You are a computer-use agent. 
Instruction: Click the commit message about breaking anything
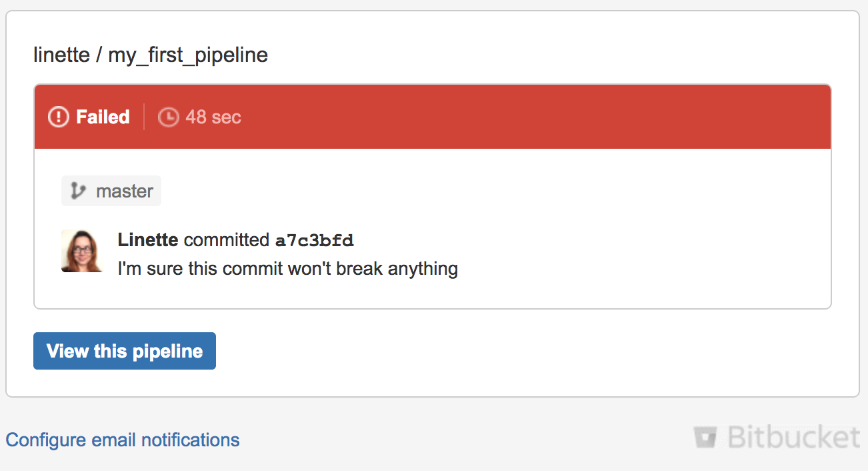tap(288, 269)
